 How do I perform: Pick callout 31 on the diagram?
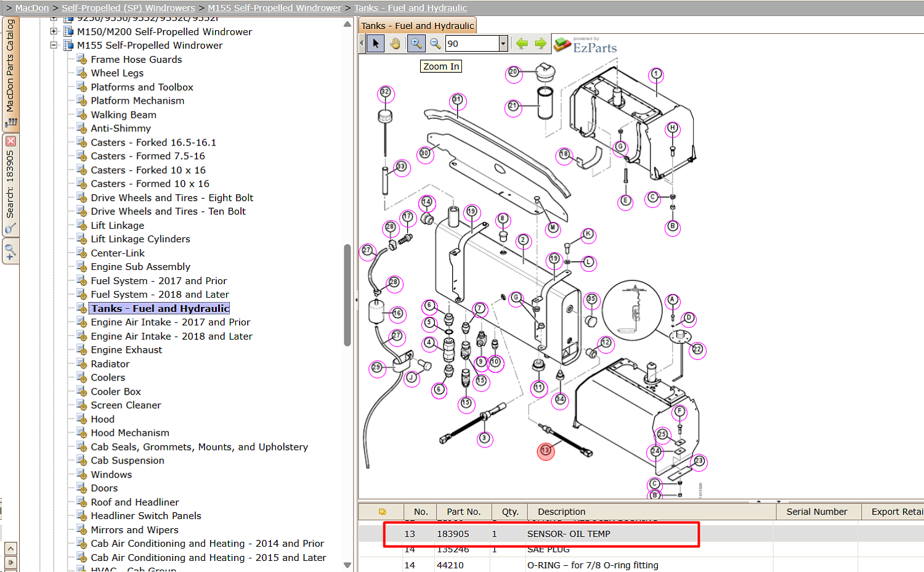pos(457,100)
